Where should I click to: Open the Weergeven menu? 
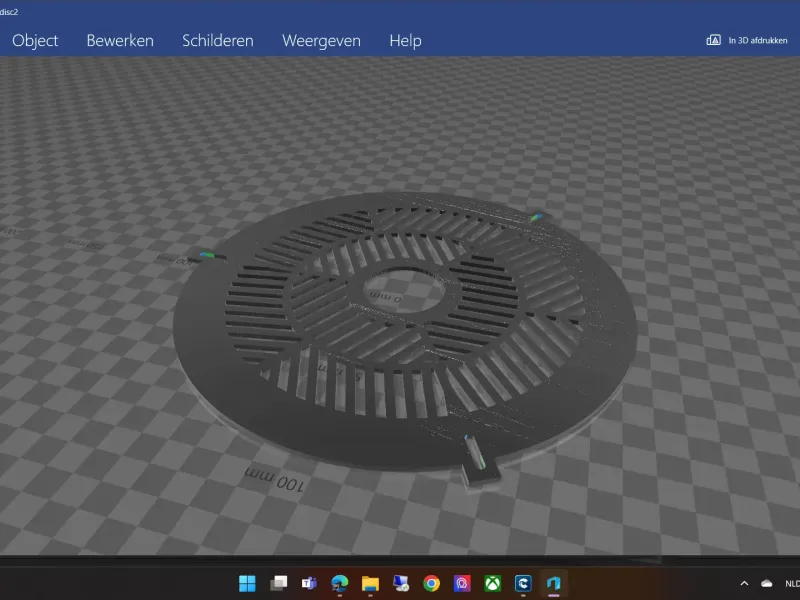(x=321, y=40)
